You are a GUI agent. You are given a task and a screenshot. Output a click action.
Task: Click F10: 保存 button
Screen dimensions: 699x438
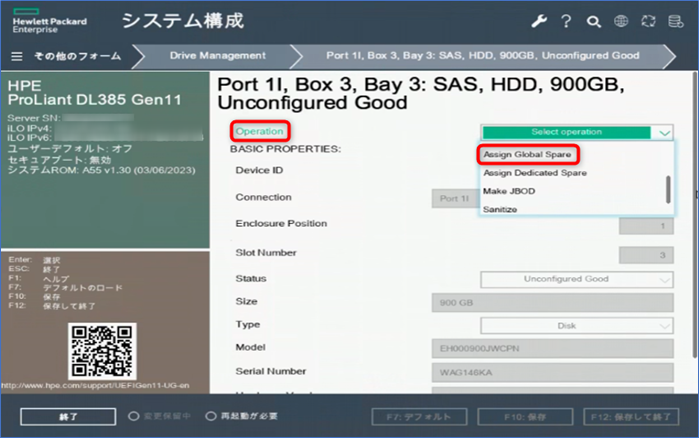pos(525,417)
